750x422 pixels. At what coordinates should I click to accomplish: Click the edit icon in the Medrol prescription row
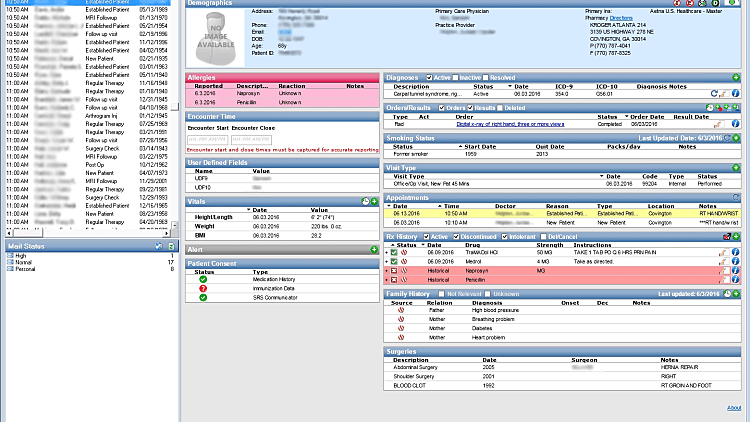pos(722,262)
